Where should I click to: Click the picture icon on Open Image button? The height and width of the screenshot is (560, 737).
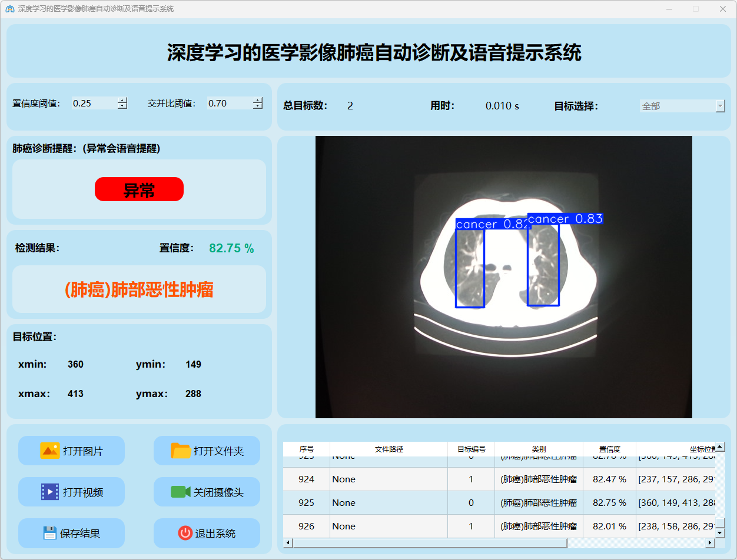point(49,451)
